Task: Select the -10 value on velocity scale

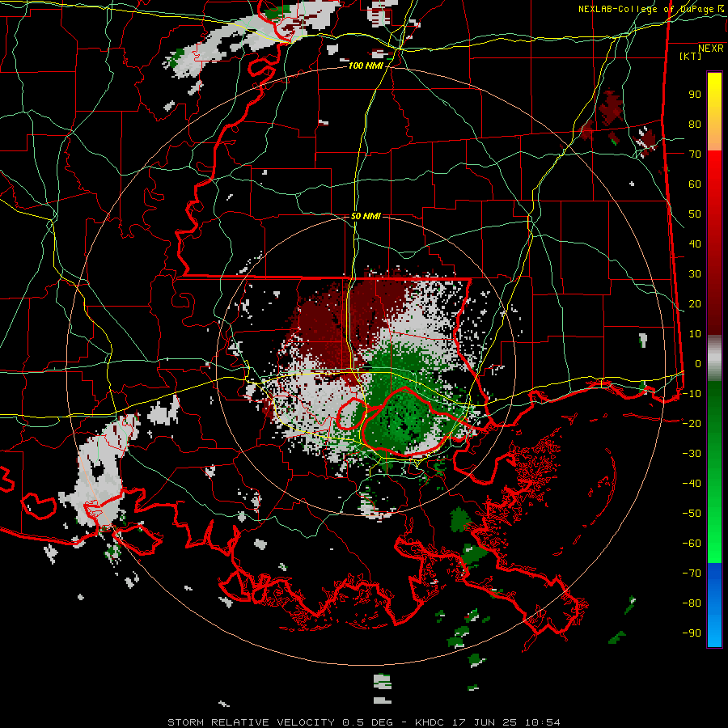Action: point(692,394)
